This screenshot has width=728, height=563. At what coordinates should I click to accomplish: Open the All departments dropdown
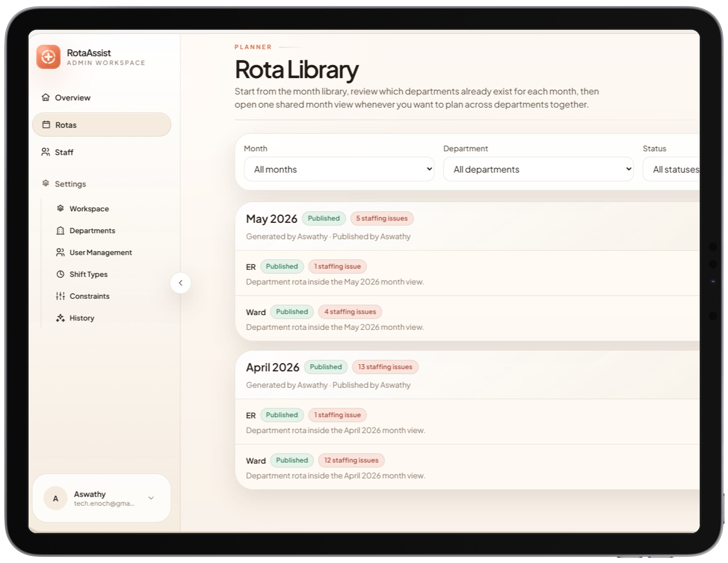pos(538,169)
